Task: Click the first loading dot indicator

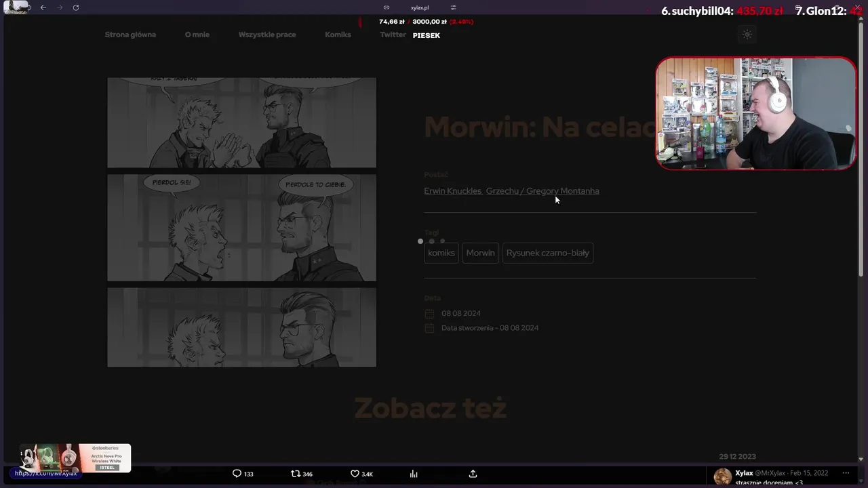Action: click(x=420, y=241)
